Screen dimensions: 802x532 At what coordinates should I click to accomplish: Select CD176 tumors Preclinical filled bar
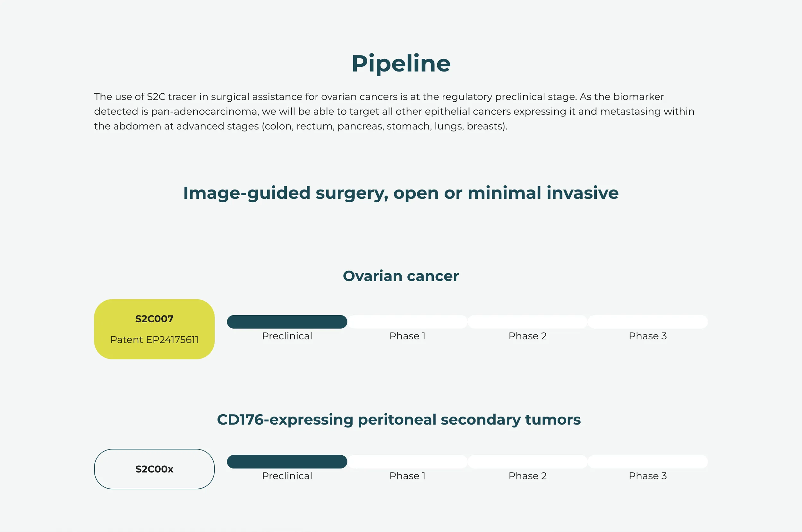coord(287,462)
